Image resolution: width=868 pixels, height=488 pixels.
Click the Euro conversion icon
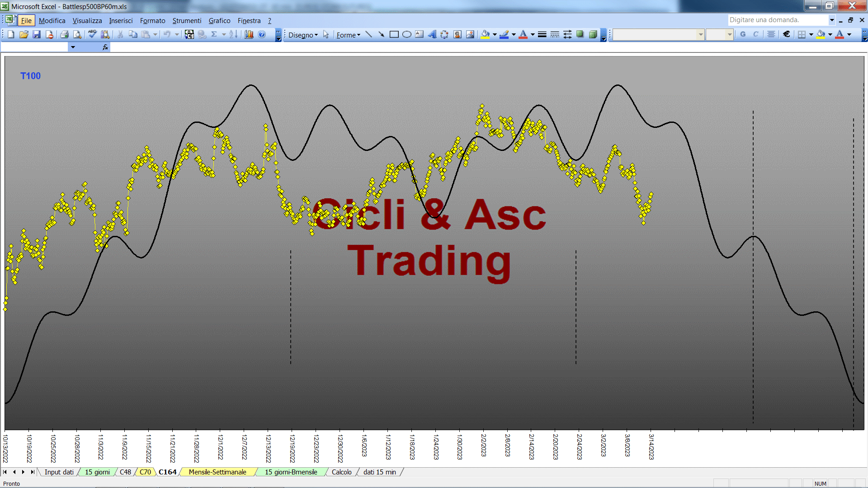pos(189,34)
